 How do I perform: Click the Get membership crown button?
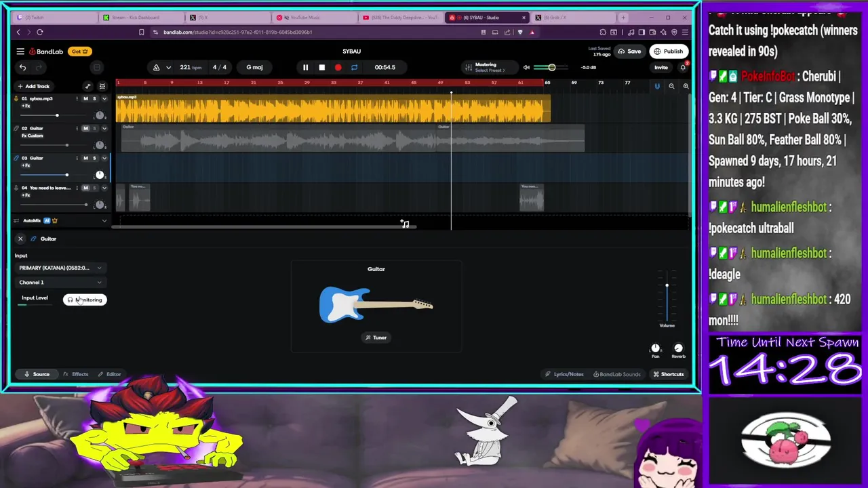[79, 52]
